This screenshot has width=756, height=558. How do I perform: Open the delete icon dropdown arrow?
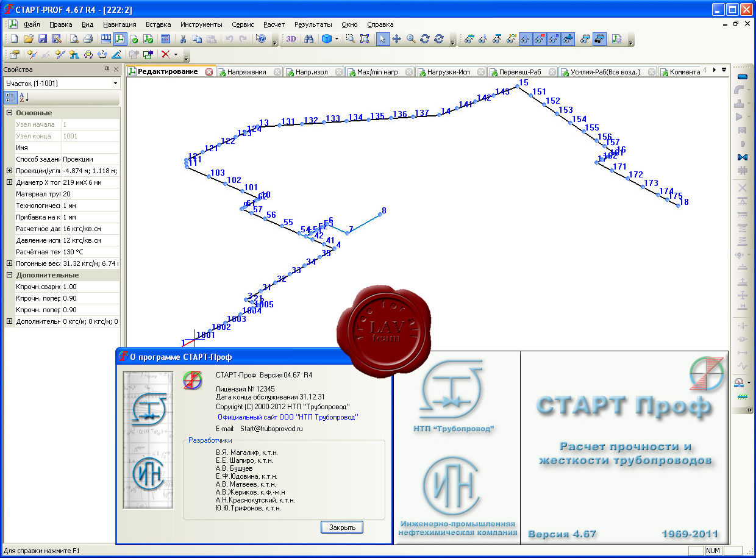click(x=176, y=54)
